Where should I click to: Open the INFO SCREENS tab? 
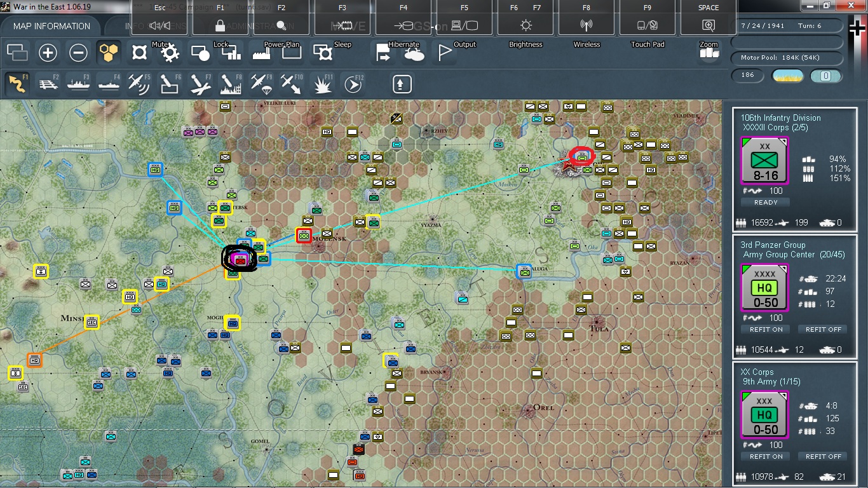(x=156, y=26)
